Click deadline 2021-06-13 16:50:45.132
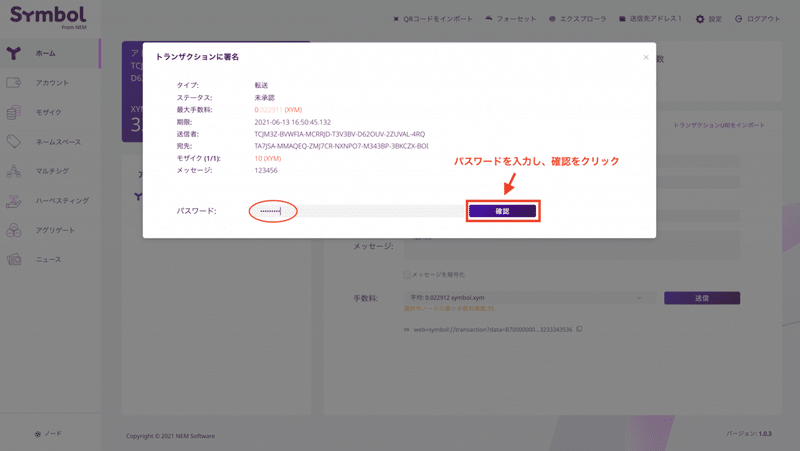Viewport: 800px width, 451px height. (x=292, y=122)
